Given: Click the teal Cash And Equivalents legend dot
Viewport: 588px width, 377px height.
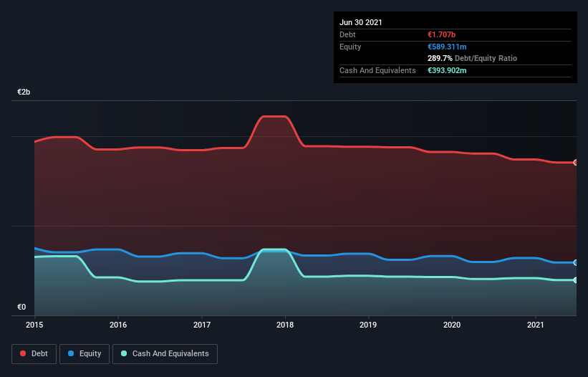Looking at the screenshot, I should point(124,353).
